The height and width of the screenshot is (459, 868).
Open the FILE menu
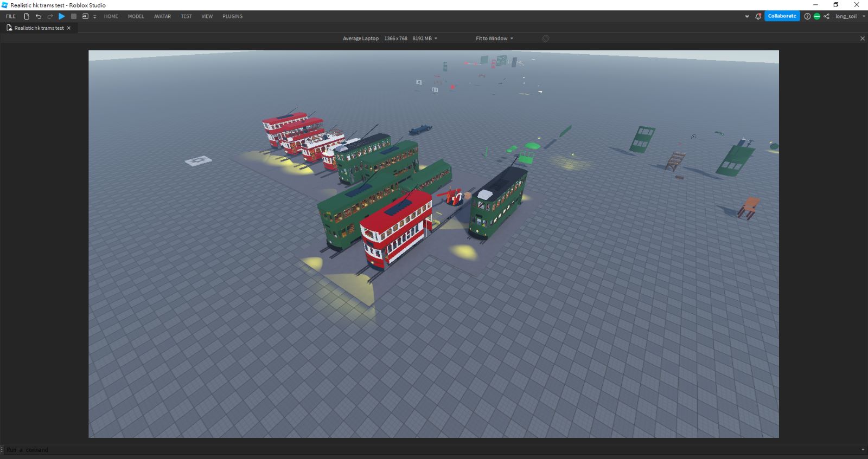(x=11, y=16)
